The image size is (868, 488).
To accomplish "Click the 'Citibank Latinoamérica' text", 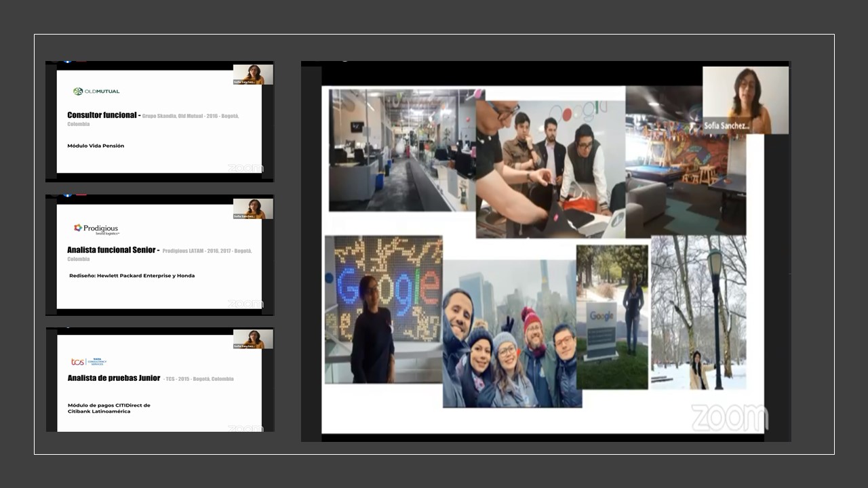I will pos(99,411).
